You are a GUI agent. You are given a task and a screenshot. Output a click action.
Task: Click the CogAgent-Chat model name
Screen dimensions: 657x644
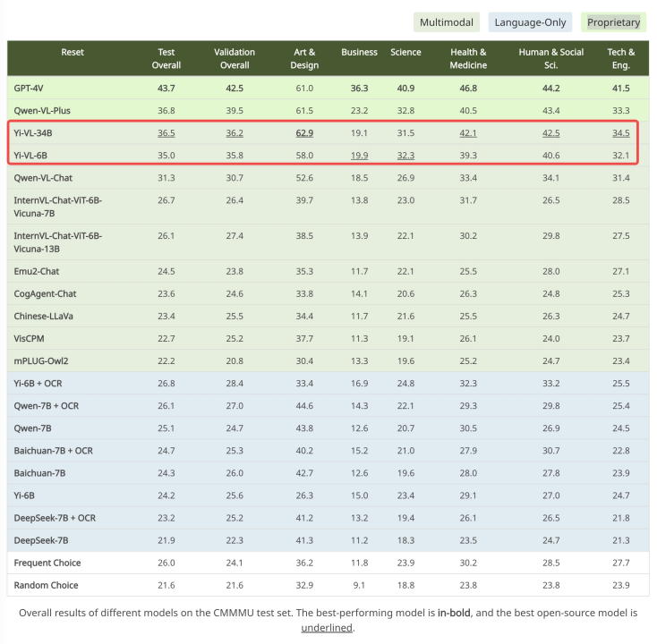click(x=45, y=294)
